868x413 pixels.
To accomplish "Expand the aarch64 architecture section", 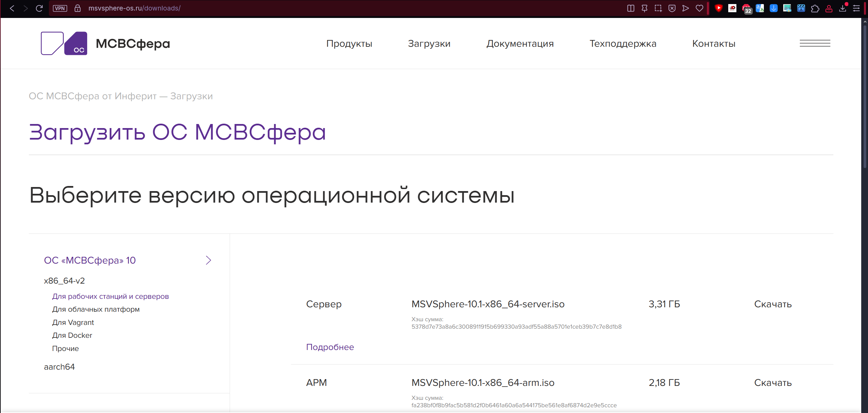I will 59,367.
